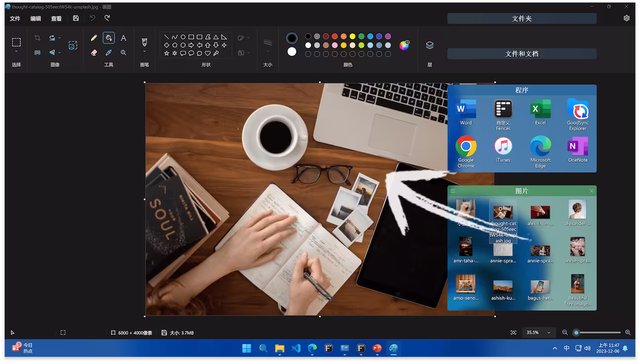Click the rectangular selection tool
Image resolution: width=640 pixels, height=364 pixels.
tap(16, 42)
